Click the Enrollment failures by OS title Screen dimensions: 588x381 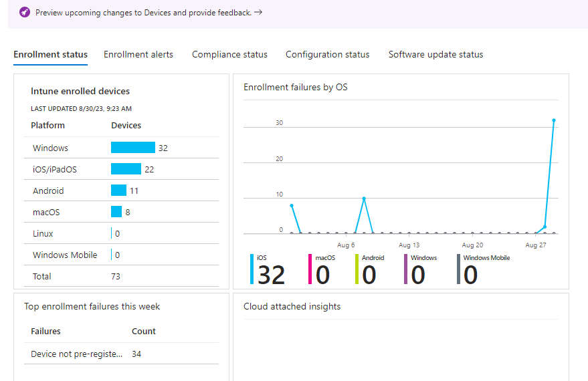click(x=296, y=88)
